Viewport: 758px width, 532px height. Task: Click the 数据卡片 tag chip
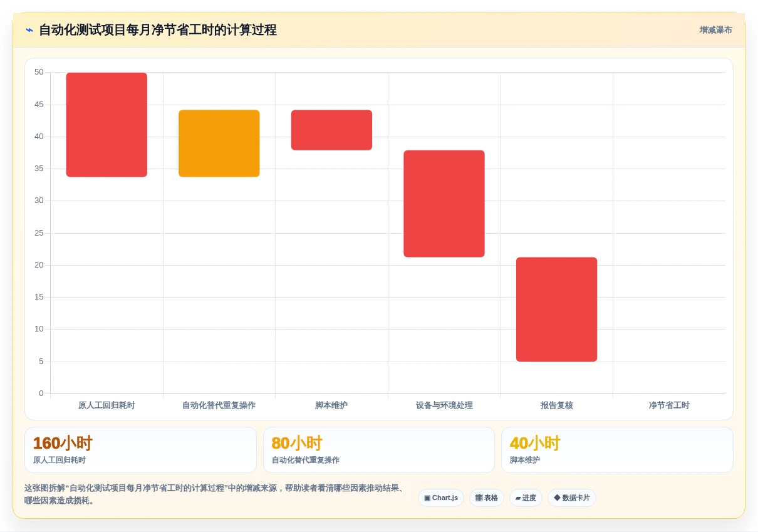point(572,498)
